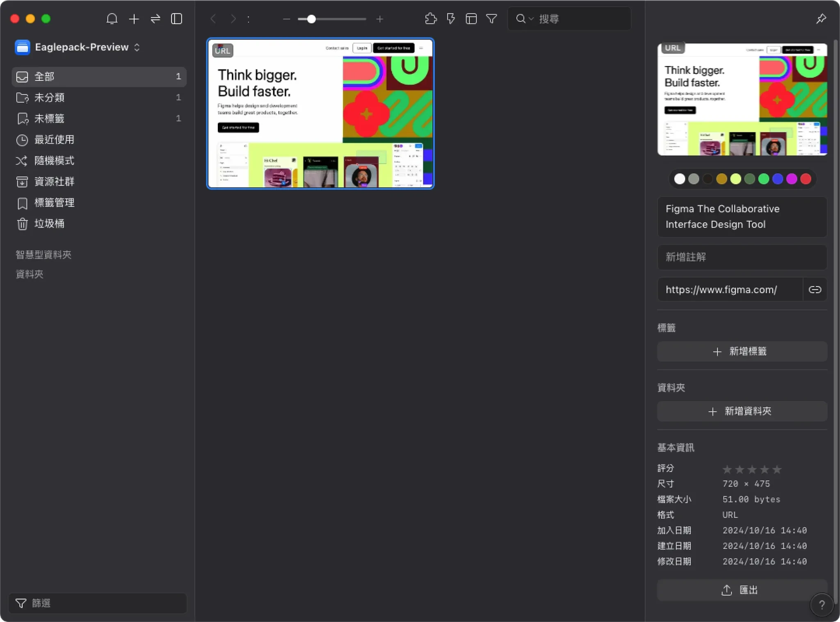Image resolution: width=840 pixels, height=622 pixels.
Task: Set rating to five stars
Action: pos(777,469)
